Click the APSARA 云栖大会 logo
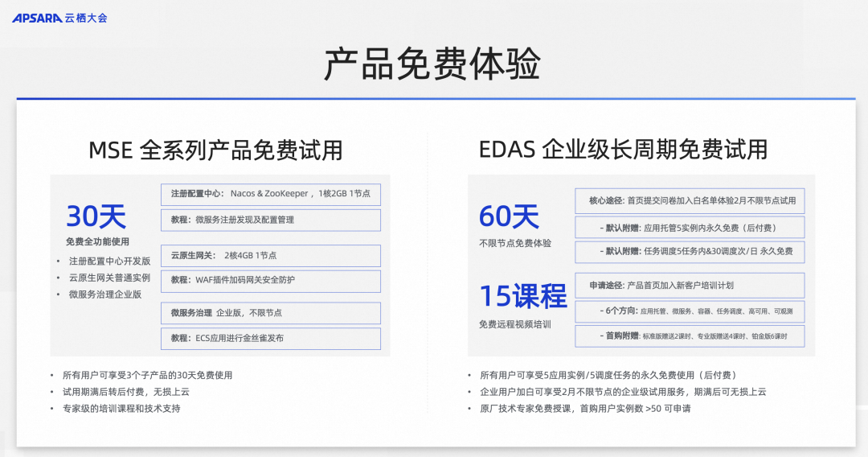 [59, 18]
